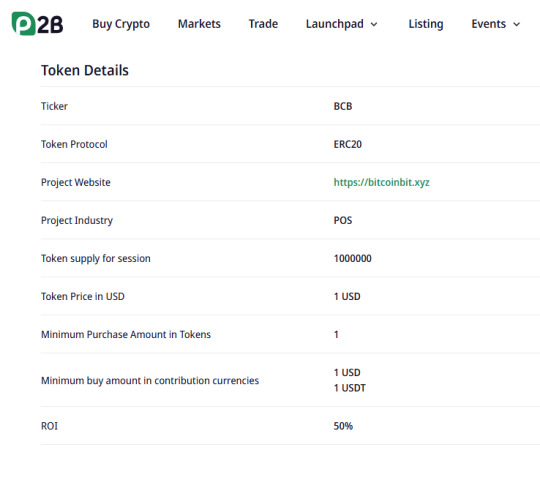
Task: Click the ERC20 token protocol value
Action: pyautogui.click(x=347, y=144)
